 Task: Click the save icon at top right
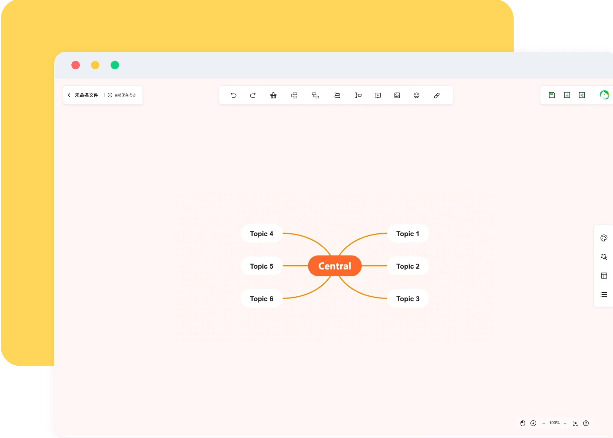(552, 95)
